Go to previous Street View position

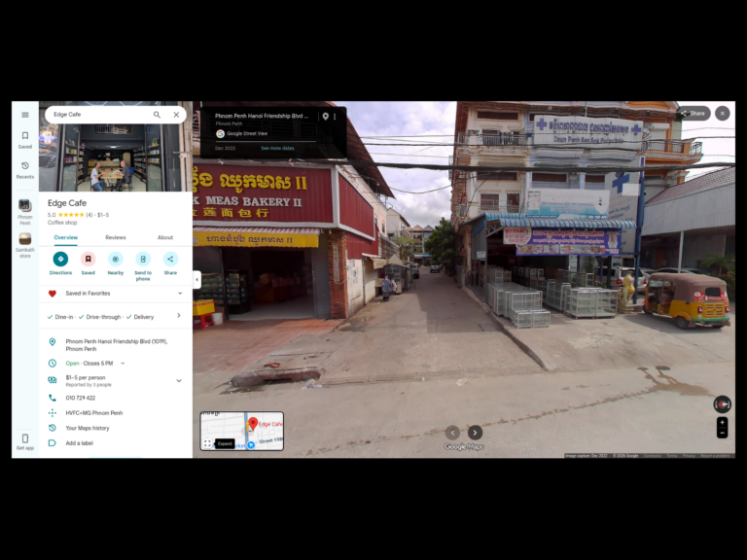pyautogui.click(x=452, y=433)
